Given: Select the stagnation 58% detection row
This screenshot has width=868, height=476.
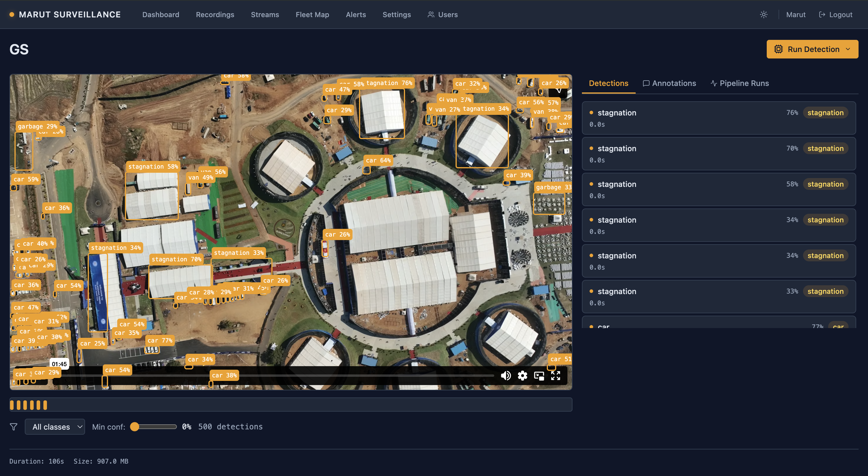Looking at the screenshot, I should (719, 190).
